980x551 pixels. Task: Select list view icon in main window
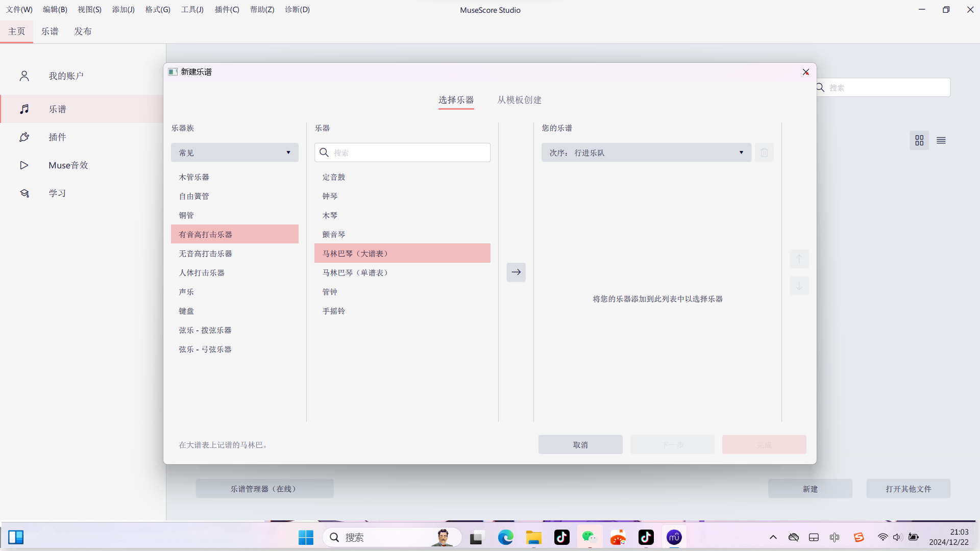941,140
